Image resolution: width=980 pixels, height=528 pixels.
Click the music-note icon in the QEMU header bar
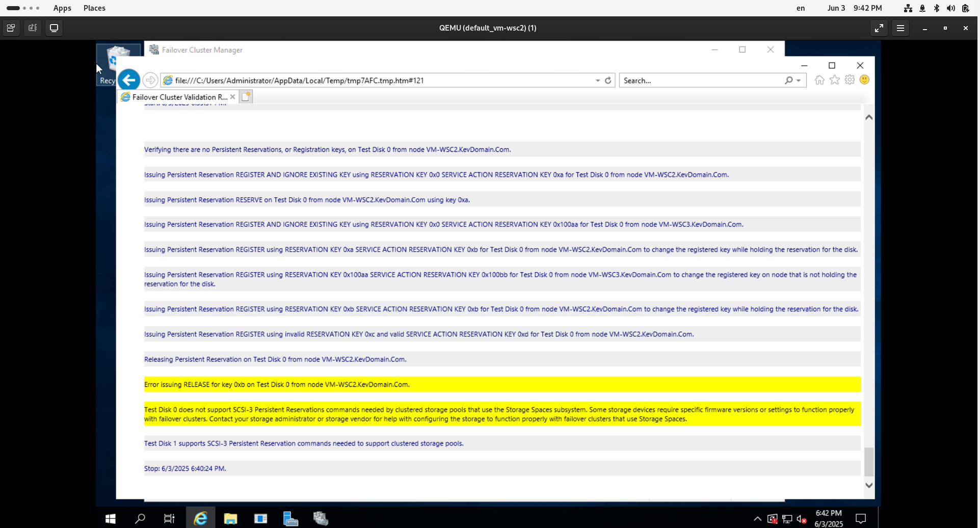33,28
